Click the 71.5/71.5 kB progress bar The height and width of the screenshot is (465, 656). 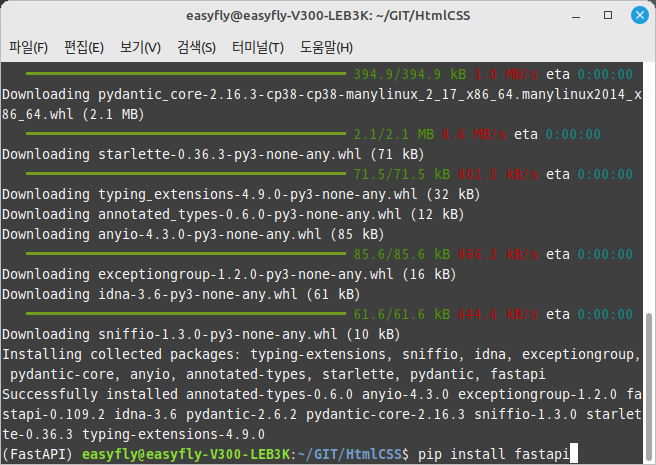point(186,174)
